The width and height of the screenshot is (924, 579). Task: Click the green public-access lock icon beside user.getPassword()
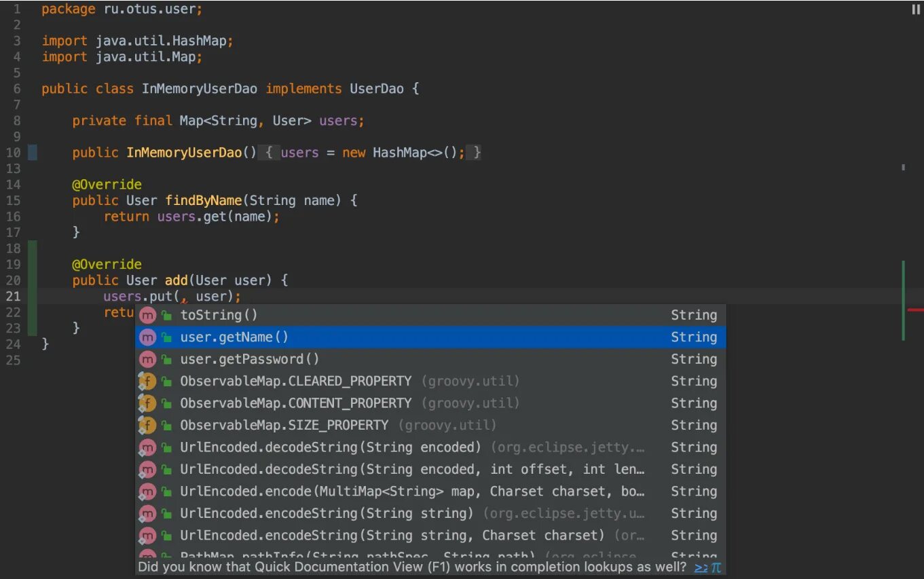pyautogui.click(x=166, y=360)
